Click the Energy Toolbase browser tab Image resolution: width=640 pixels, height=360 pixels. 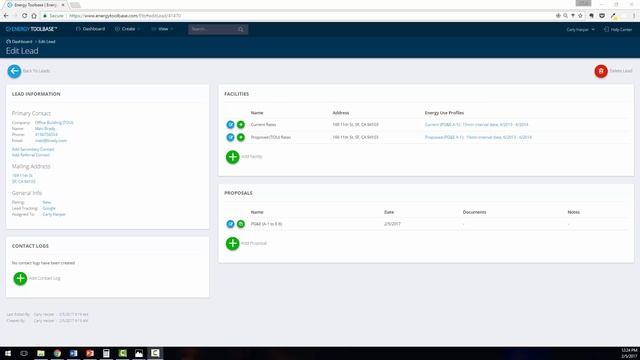click(x=36, y=5)
